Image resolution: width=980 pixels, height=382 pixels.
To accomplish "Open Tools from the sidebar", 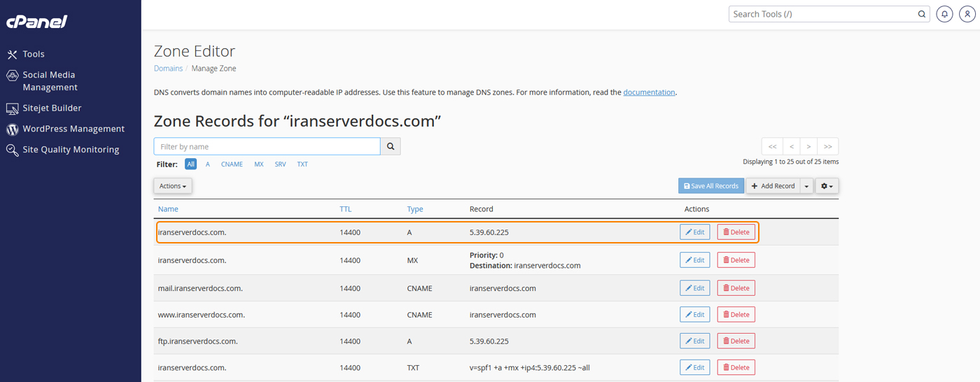I will (33, 54).
